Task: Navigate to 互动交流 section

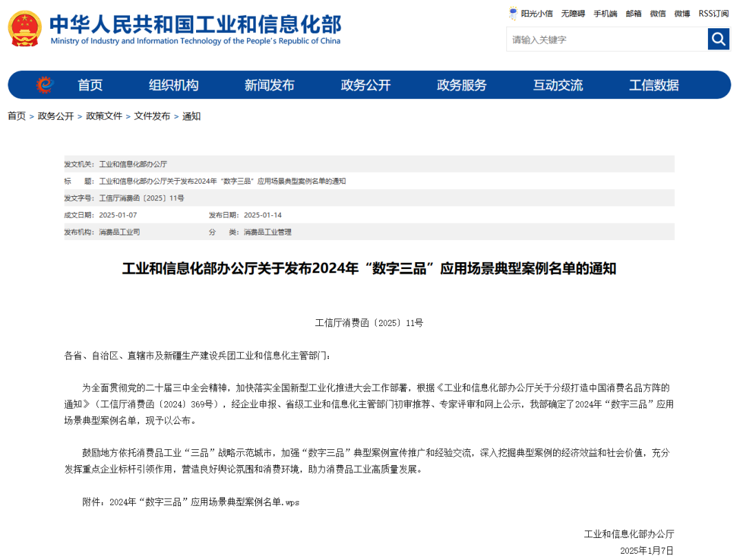Action: pyautogui.click(x=557, y=85)
